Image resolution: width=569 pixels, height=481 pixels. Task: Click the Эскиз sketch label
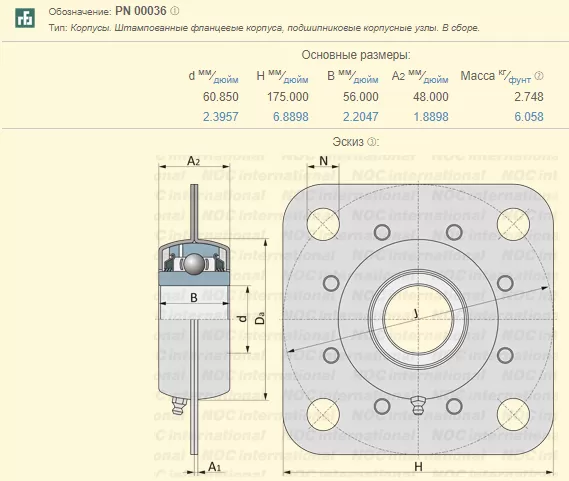(348, 142)
